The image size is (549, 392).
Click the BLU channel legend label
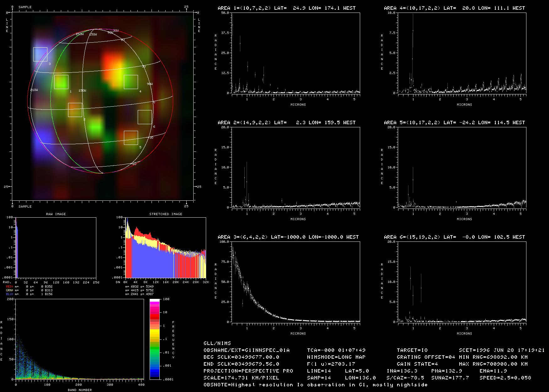pyautogui.click(x=9, y=294)
